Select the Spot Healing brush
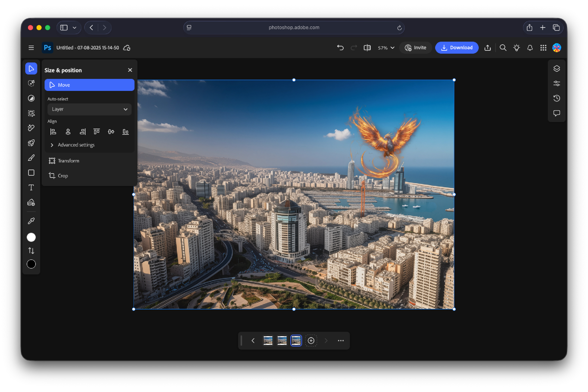This screenshot has height=392, width=588. pyautogui.click(x=31, y=128)
